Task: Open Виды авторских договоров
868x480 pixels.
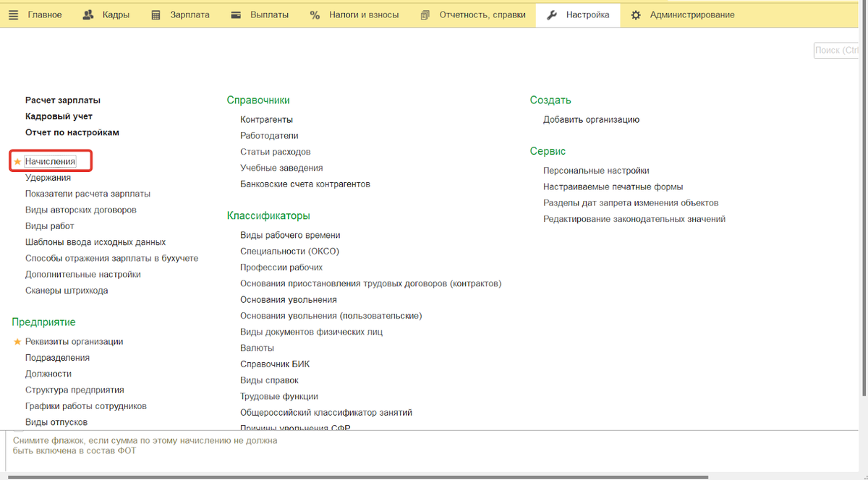Action: pyautogui.click(x=81, y=210)
